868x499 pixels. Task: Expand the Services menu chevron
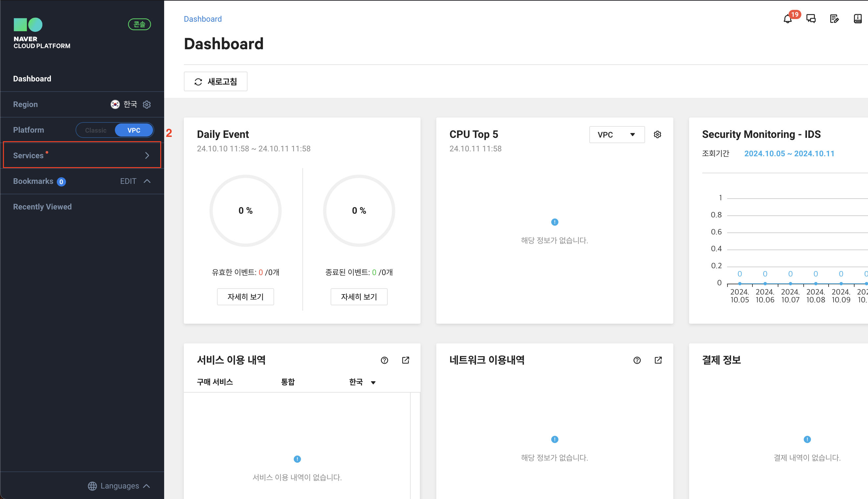click(x=147, y=156)
